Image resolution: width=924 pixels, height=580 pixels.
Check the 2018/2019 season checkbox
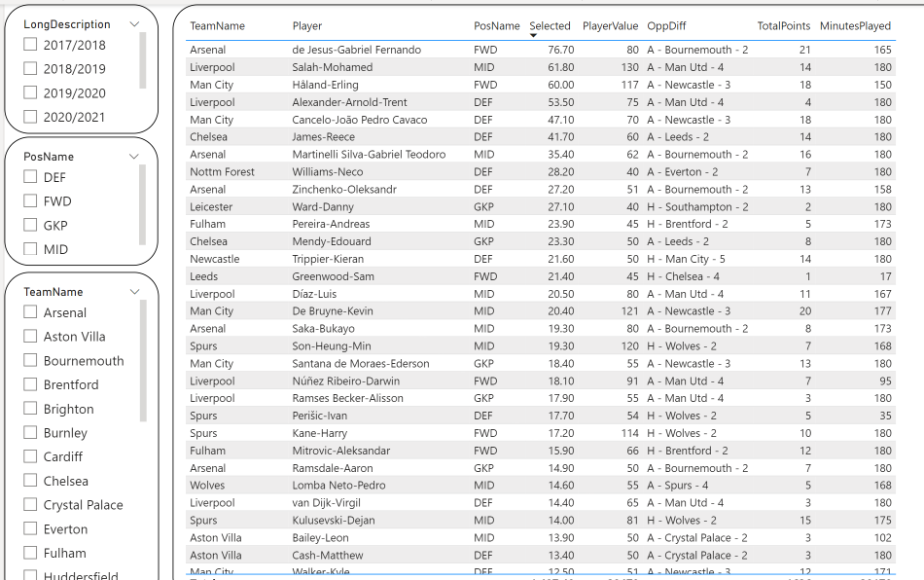click(x=30, y=68)
